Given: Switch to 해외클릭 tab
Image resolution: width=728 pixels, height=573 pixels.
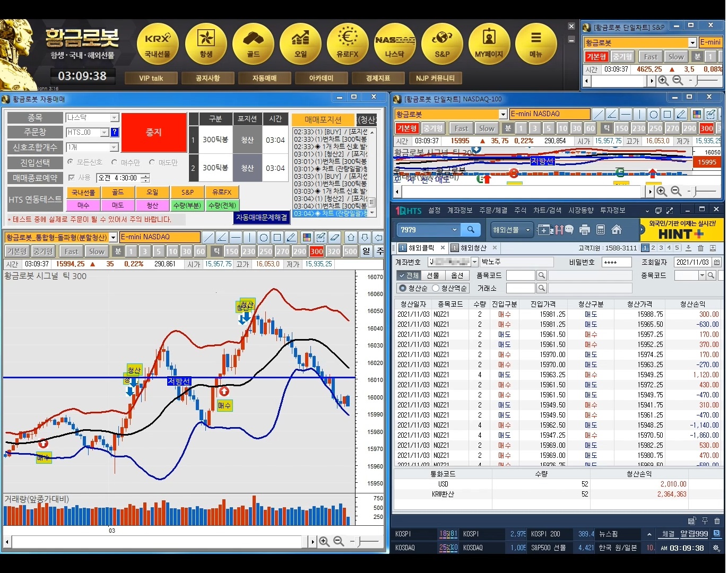Looking at the screenshot, I should pos(421,248).
